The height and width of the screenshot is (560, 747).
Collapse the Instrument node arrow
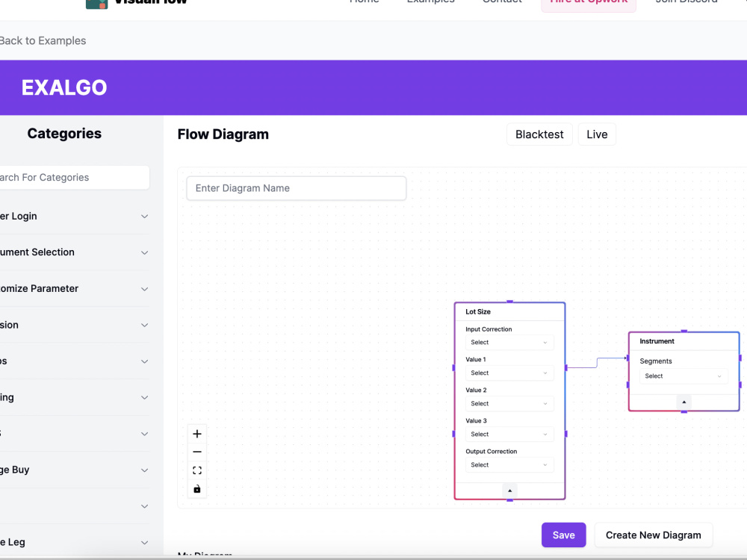[684, 402]
